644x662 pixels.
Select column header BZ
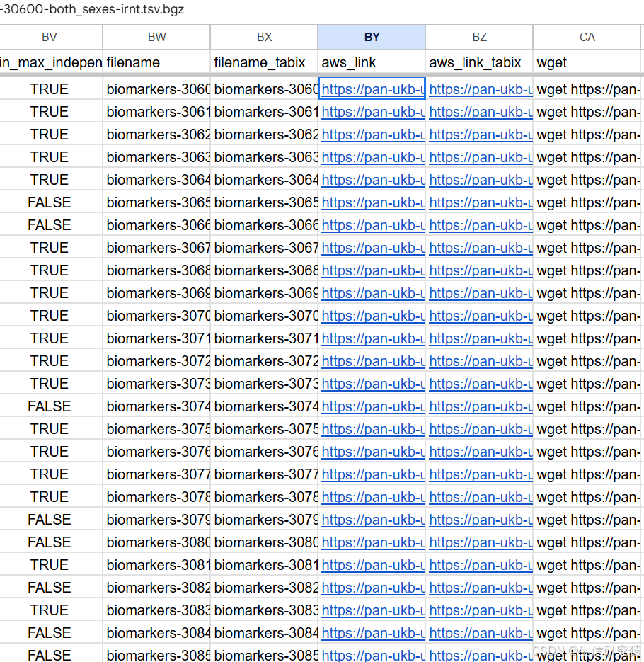pyautogui.click(x=479, y=37)
